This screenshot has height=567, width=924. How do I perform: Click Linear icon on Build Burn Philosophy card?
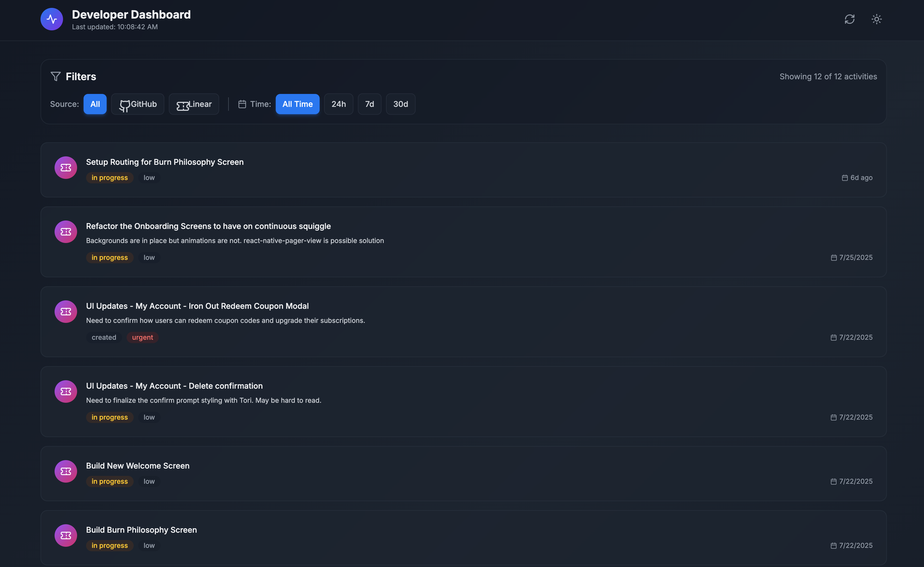(x=66, y=535)
